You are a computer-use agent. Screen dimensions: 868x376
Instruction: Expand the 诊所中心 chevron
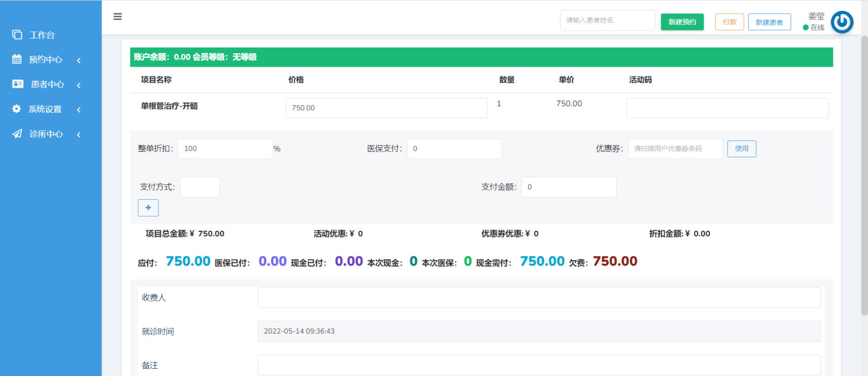pyautogui.click(x=79, y=135)
